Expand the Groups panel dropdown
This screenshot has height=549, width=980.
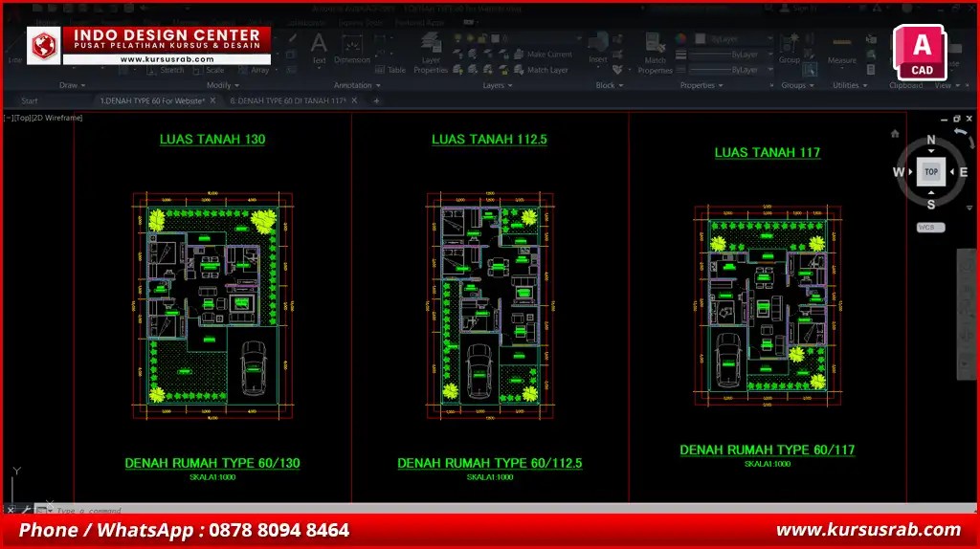pyautogui.click(x=797, y=85)
